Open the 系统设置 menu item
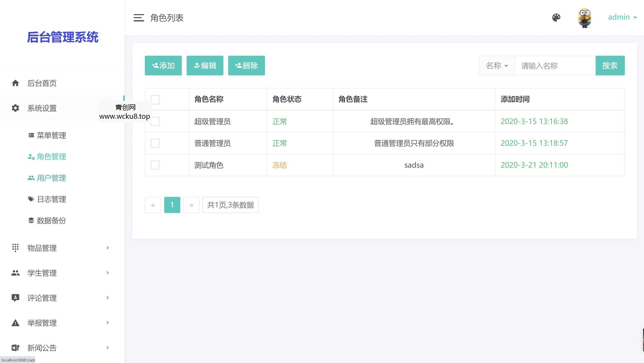 point(42,108)
